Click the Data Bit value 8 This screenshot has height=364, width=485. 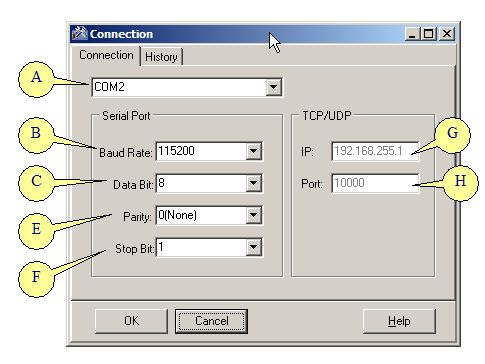pos(161,183)
